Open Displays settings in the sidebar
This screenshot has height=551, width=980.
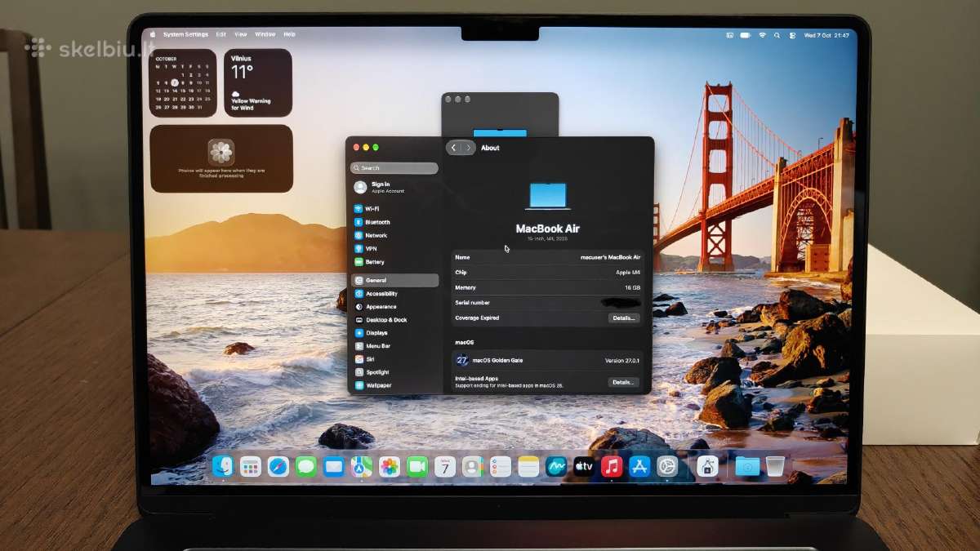(394, 333)
